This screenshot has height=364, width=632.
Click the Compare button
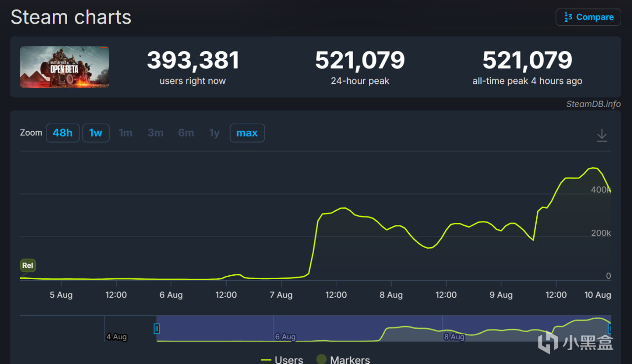tap(588, 17)
